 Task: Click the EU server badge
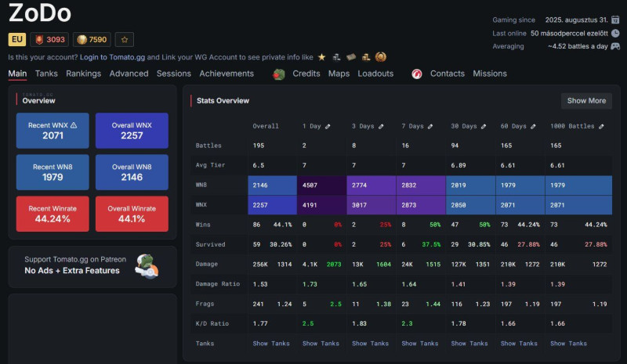(17, 39)
